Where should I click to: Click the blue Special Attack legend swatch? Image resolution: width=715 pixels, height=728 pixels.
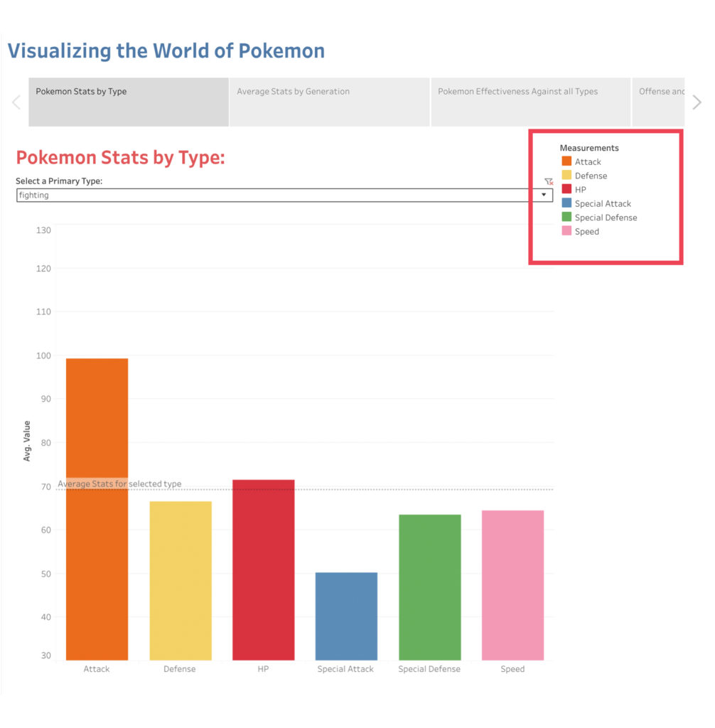click(566, 203)
